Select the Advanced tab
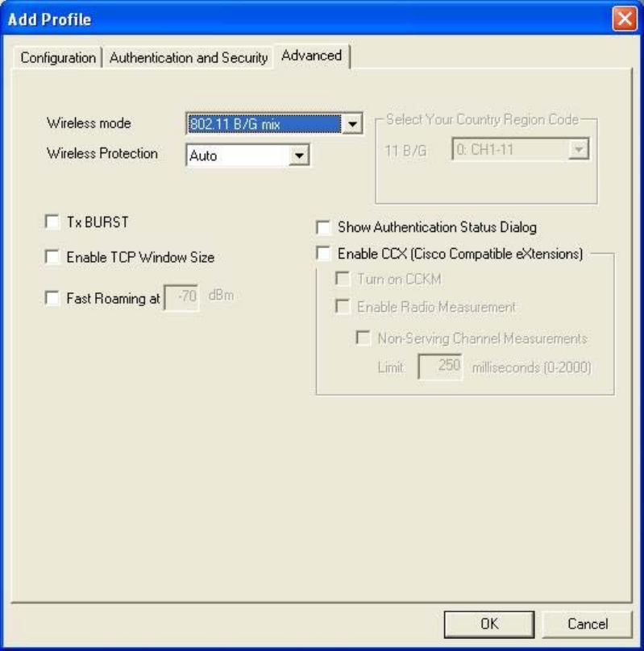This screenshot has height=651, width=644. (311, 56)
